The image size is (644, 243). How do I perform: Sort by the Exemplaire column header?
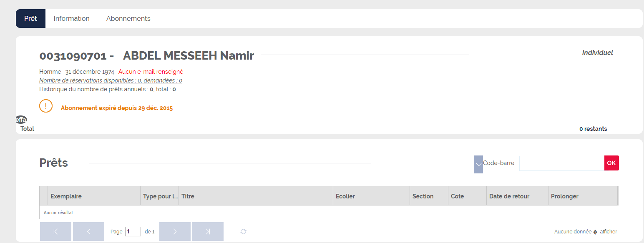pos(94,196)
